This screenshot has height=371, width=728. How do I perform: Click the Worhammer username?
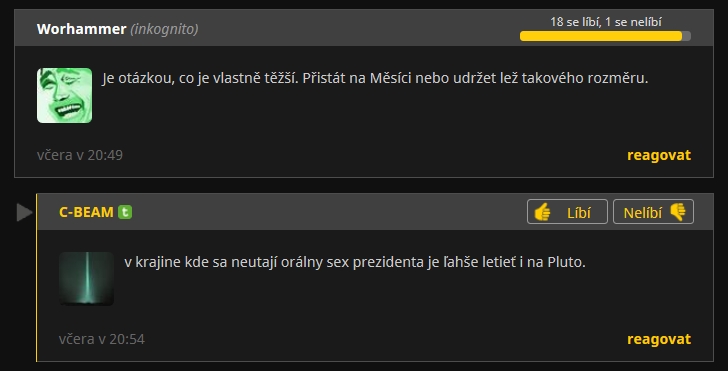(81, 29)
